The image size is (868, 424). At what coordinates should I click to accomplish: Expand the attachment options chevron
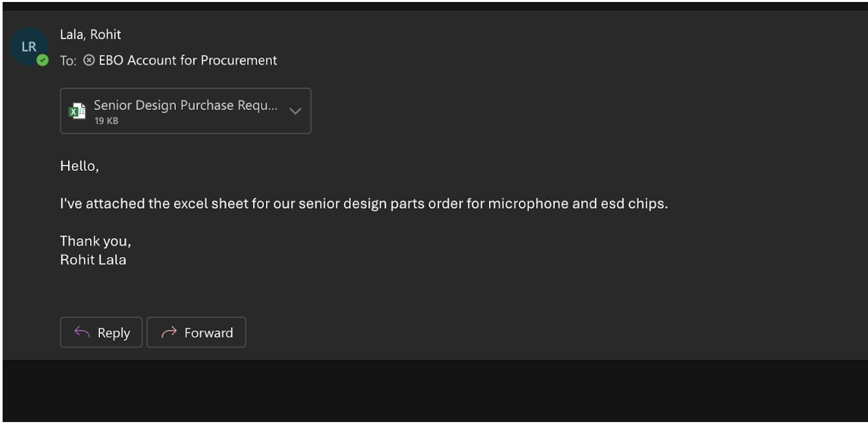pos(295,111)
